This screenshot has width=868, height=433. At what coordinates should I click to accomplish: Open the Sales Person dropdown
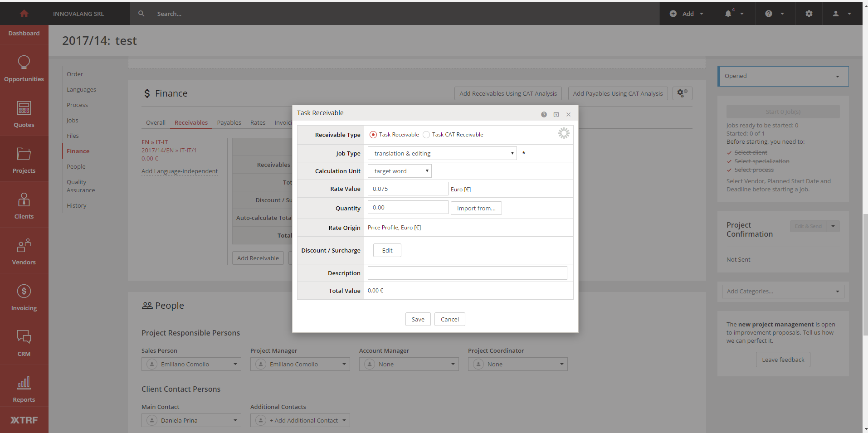191,364
